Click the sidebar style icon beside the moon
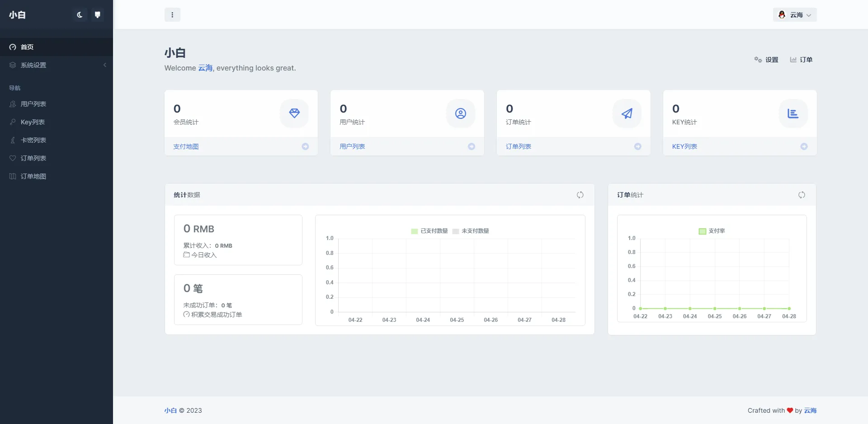The image size is (868, 424). pyautogui.click(x=97, y=15)
